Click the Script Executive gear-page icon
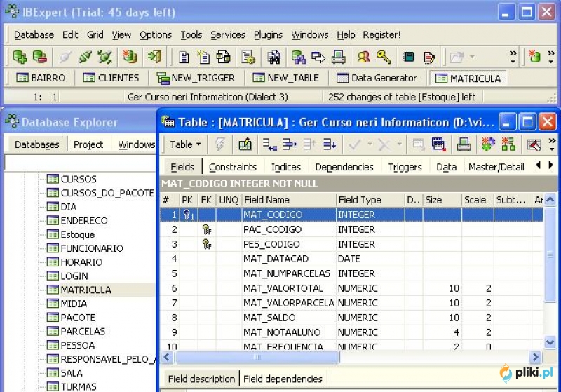This screenshot has width=561, height=392. [x=248, y=57]
